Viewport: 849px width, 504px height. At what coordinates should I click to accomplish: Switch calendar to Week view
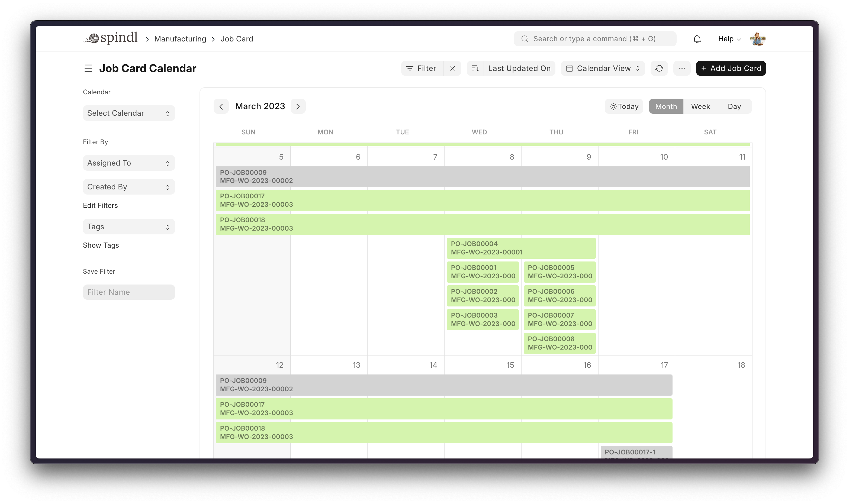700,107
